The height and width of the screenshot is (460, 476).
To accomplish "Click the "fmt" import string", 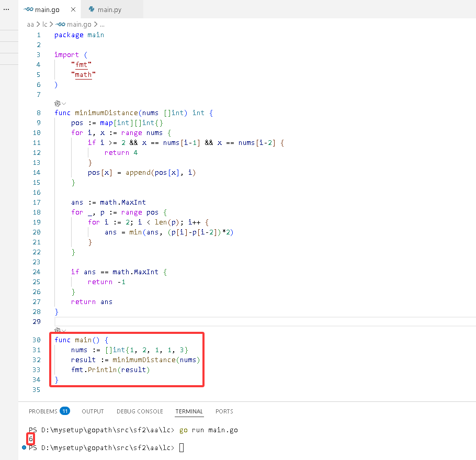I will (82, 65).
